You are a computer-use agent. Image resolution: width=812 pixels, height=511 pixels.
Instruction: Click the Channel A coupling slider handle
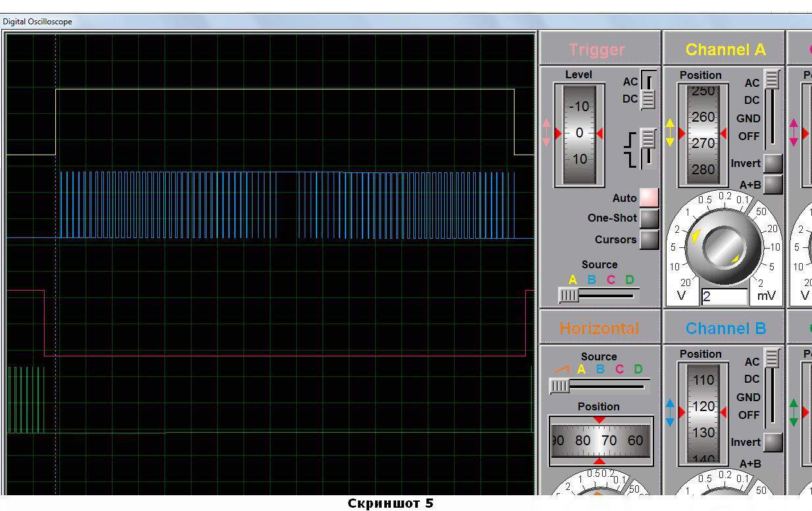771,80
